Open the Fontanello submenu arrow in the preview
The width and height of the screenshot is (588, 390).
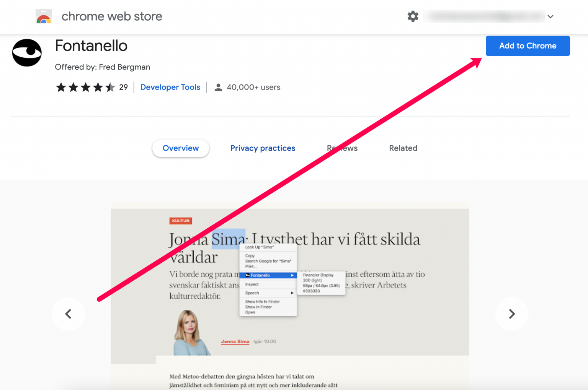click(293, 275)
